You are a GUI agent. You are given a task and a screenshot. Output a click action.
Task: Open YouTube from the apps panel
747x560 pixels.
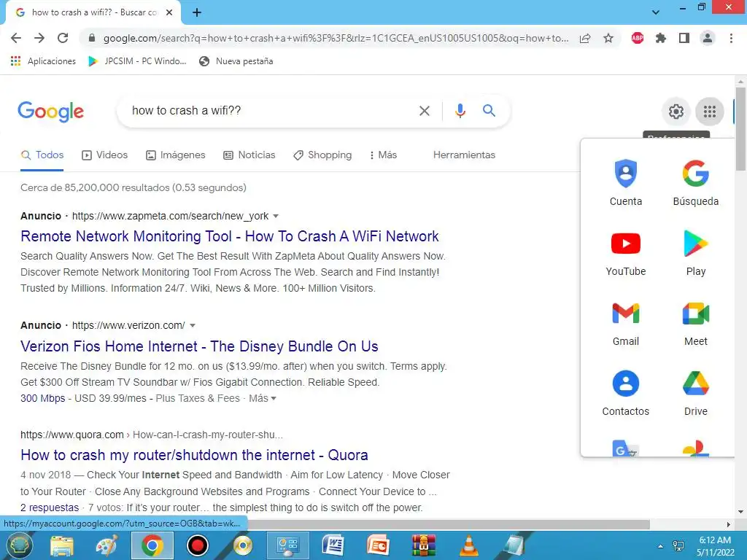click(625, 253)
